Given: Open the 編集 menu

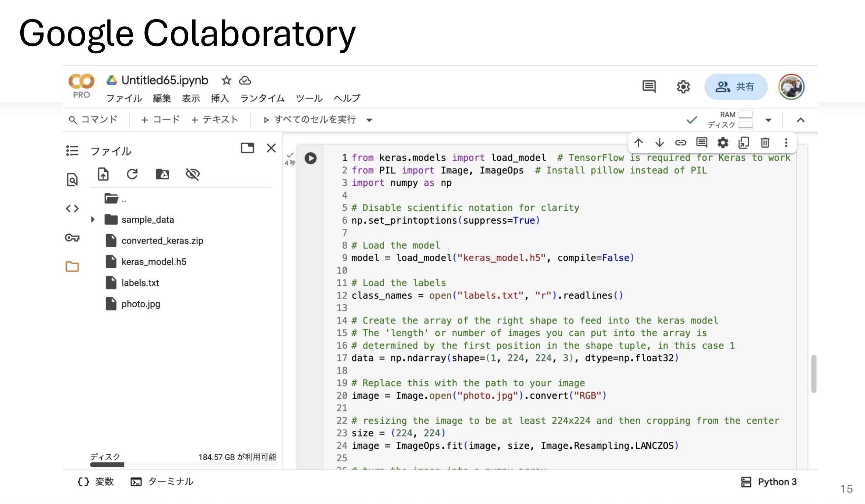Looking at the screenshot, I should [162, 98].
